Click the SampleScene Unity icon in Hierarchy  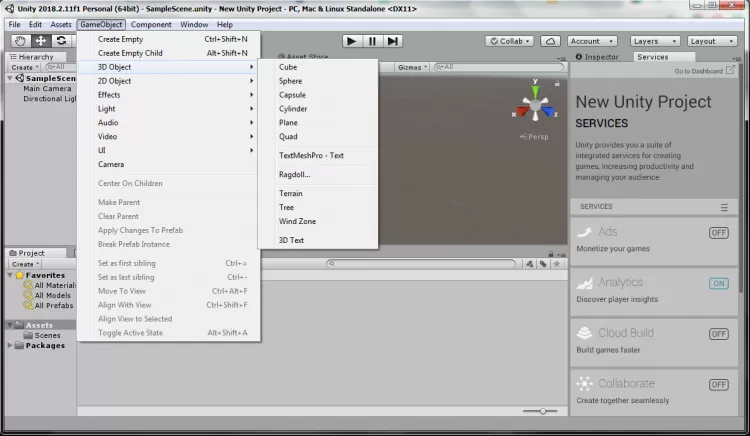point(20,78)
